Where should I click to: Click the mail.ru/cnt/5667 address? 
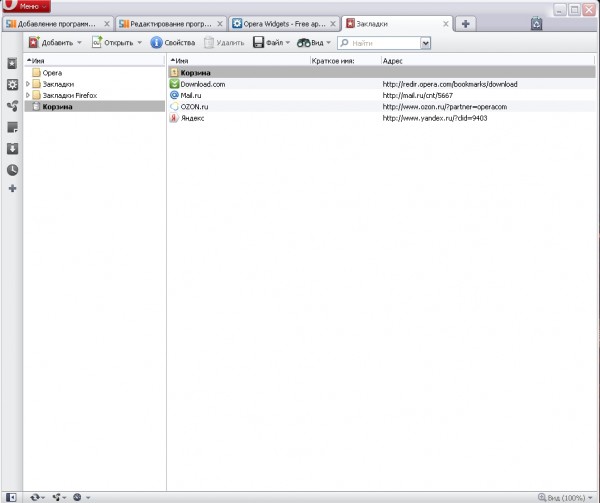pyautogui.click(x=417, y=95)
